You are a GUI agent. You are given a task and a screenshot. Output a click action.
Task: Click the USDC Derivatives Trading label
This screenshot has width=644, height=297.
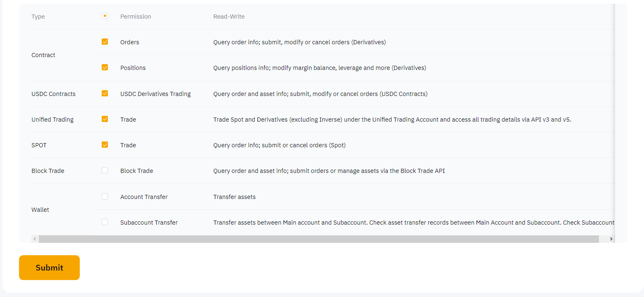155,94
